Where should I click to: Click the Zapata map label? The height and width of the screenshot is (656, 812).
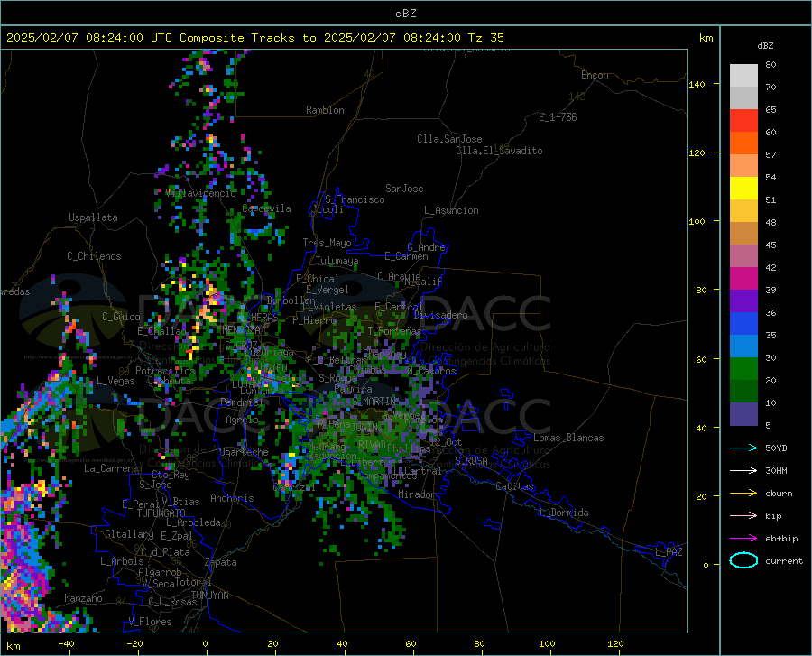pyautogui.click(x=221, y=562)
